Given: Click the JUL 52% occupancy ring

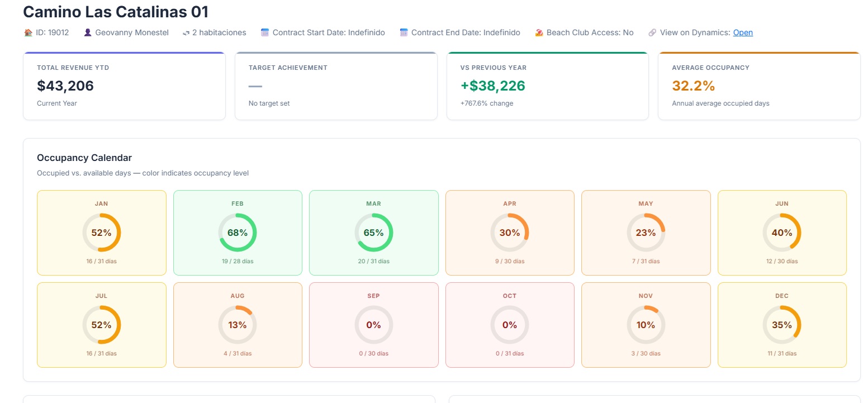Looking at the screenshot, I should click(102, 325).
